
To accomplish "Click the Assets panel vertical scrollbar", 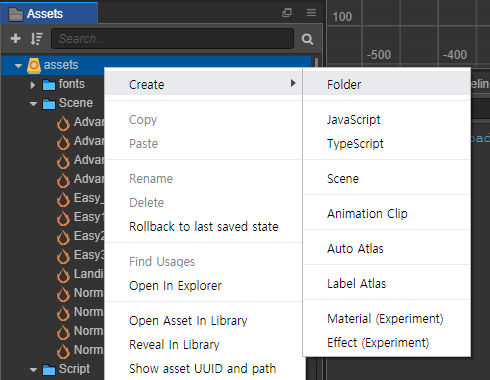I will coord(316,63).
